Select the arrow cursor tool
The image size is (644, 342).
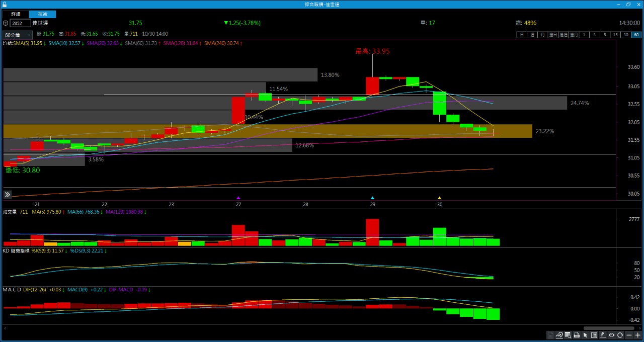pos(585,335)
